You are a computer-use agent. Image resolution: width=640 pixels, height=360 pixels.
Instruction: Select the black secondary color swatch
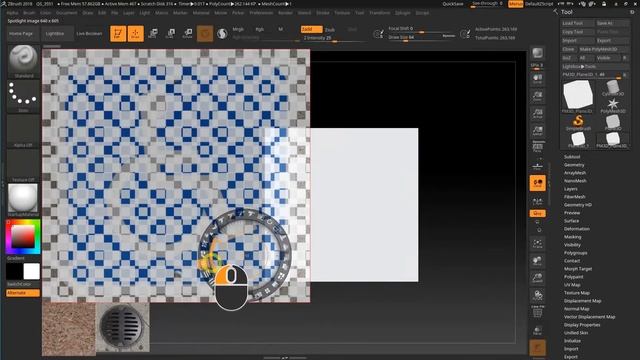(14, 271)
